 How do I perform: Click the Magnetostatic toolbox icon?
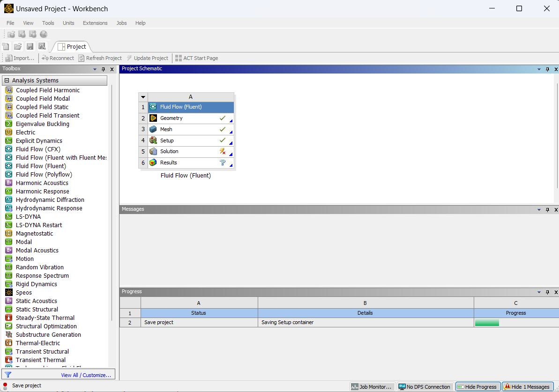[9, 233]
